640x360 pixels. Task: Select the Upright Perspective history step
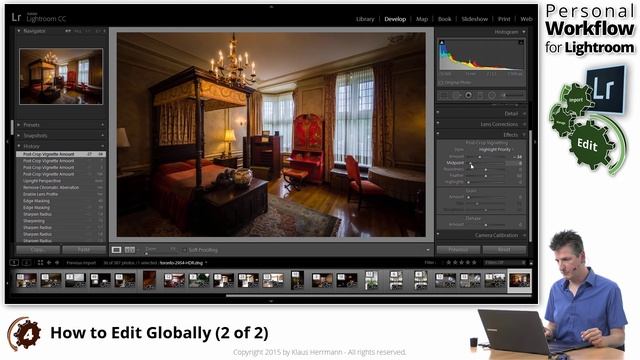coord(61,181)
